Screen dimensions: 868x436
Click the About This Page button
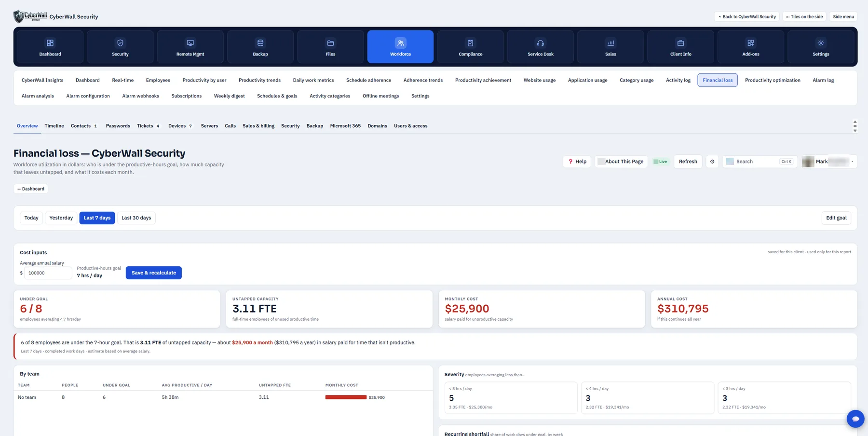(x=620, y=162)
